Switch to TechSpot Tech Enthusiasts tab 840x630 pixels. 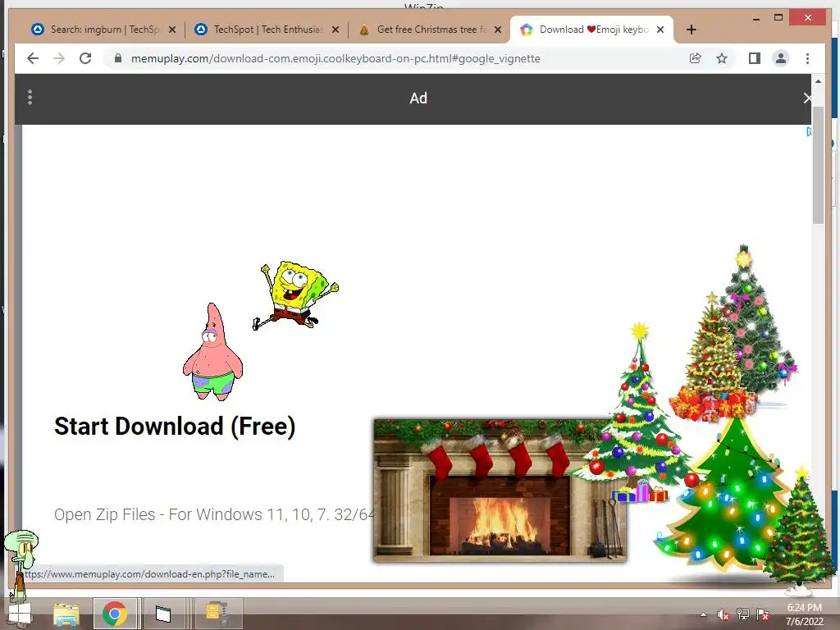267,30
